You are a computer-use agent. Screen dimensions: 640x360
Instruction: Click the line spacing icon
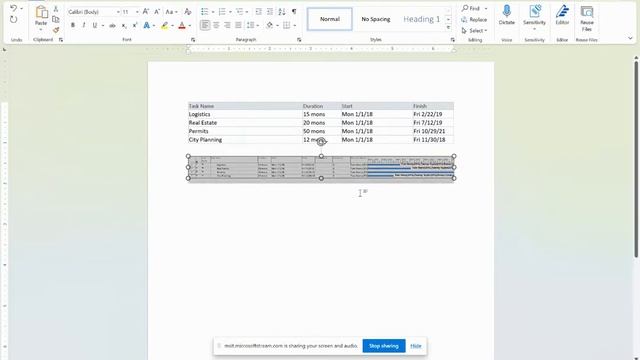tap(251, 25)
